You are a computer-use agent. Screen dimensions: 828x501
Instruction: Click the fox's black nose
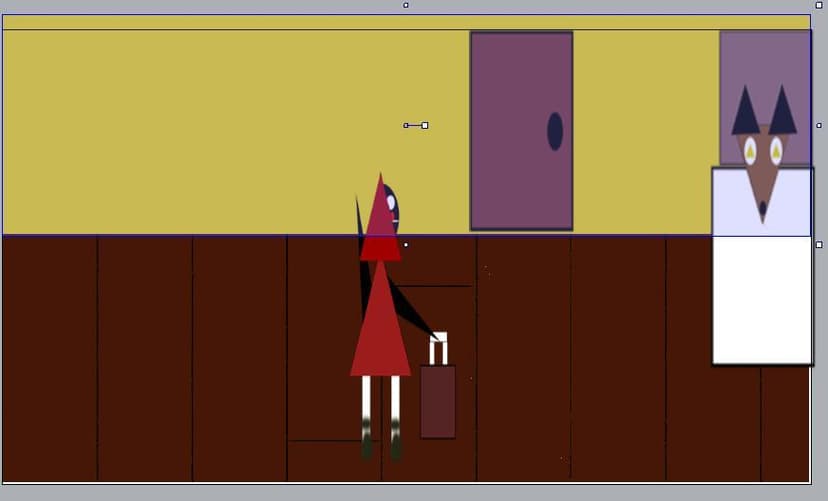(763, 210)
